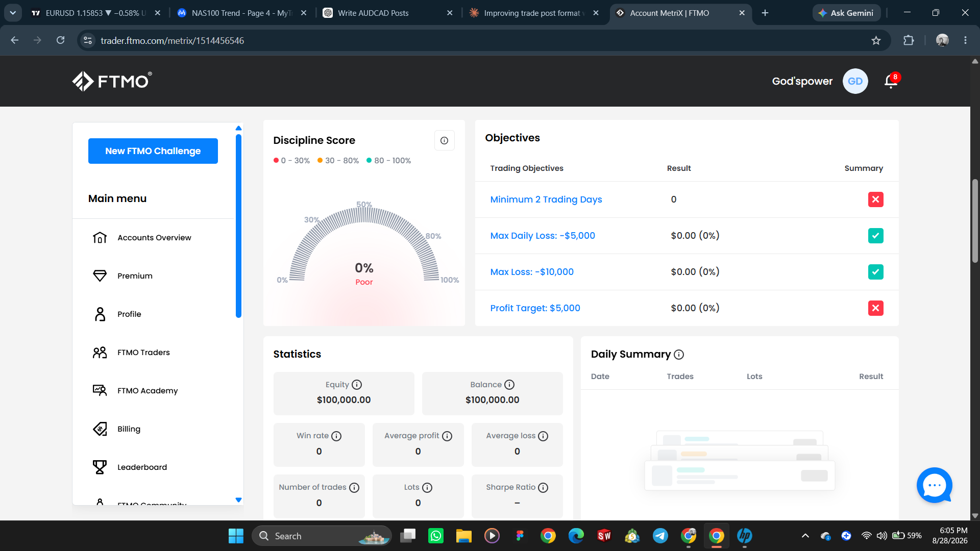Open Max Daily Loss objective link
This screenshot has width=980, height=551.
[x=543, y=236]
